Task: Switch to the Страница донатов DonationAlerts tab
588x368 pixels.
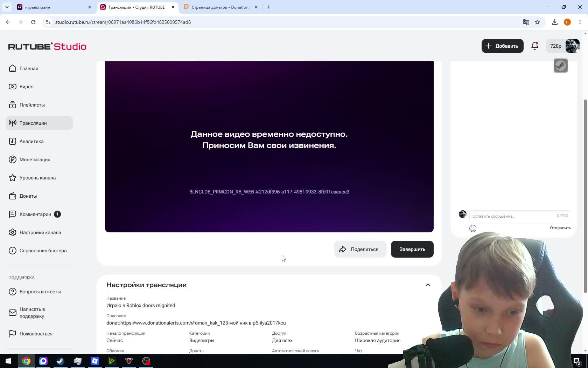Action: [x=220, y=7]
